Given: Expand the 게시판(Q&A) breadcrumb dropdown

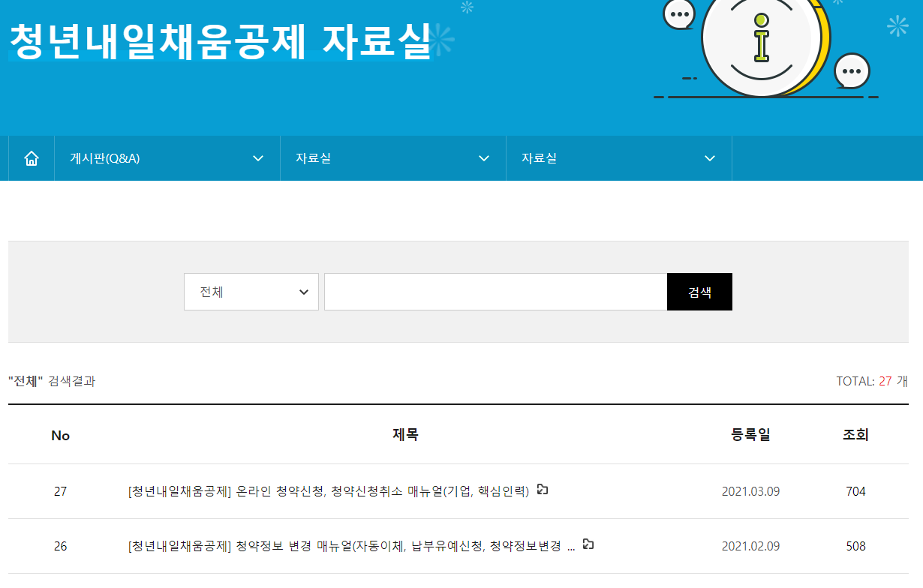Looking at the screenshot, I should tap(167, 158).
